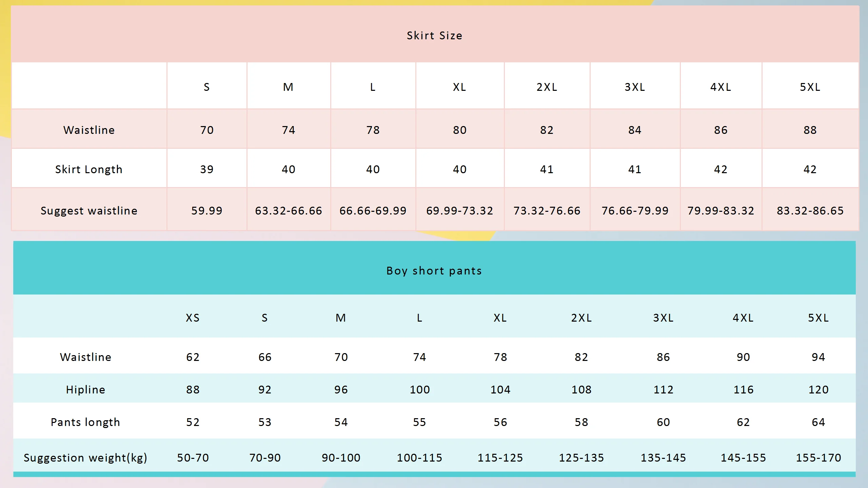868x488 pixels.
Task: Click skirt waistline value 88
Action: [x=810, y=130]
